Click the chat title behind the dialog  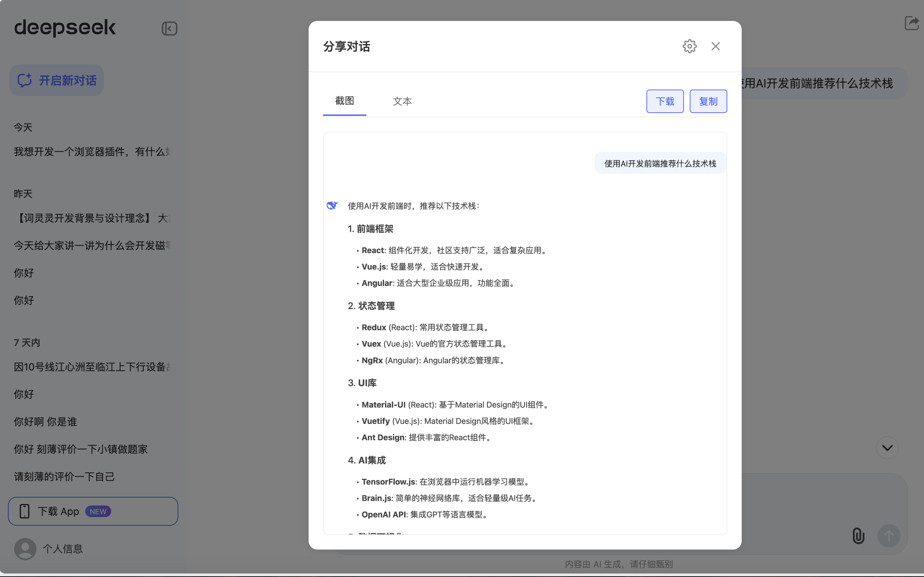coord(818,83)
